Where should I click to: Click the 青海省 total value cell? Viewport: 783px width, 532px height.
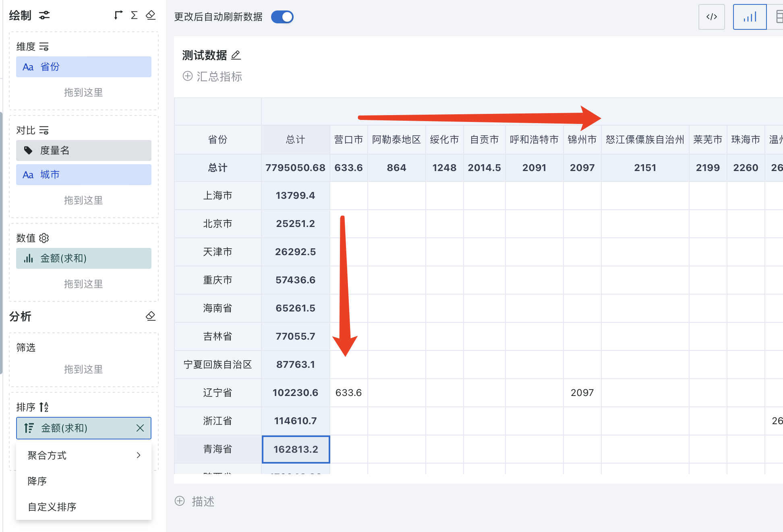(x=296, y=449)
